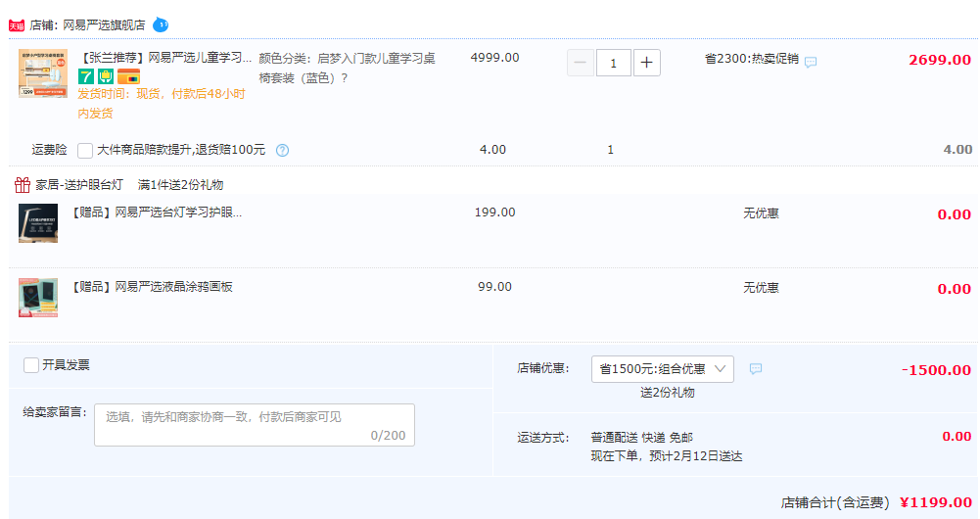The width and height of the screenshot is (980, 519).
Task: Click 普通配送 快递 免邮 delivery text
Action: (642, 438)
